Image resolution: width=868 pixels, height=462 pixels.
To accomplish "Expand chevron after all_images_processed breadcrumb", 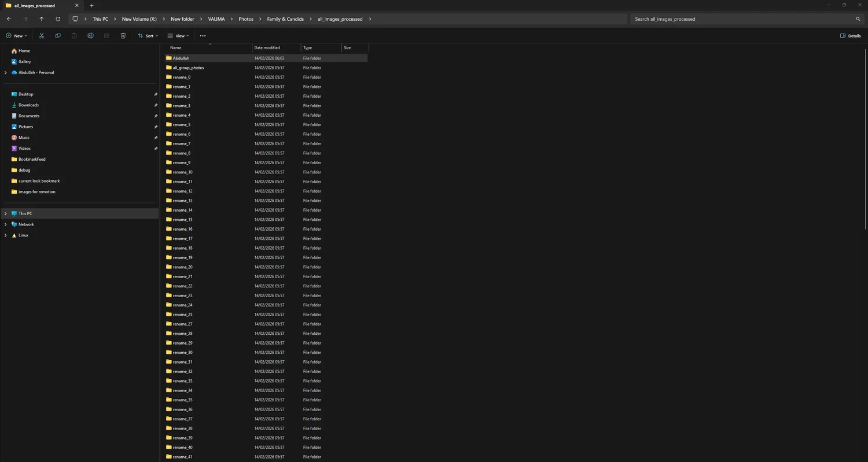I will pyautogui.click(x=370, y=19).
